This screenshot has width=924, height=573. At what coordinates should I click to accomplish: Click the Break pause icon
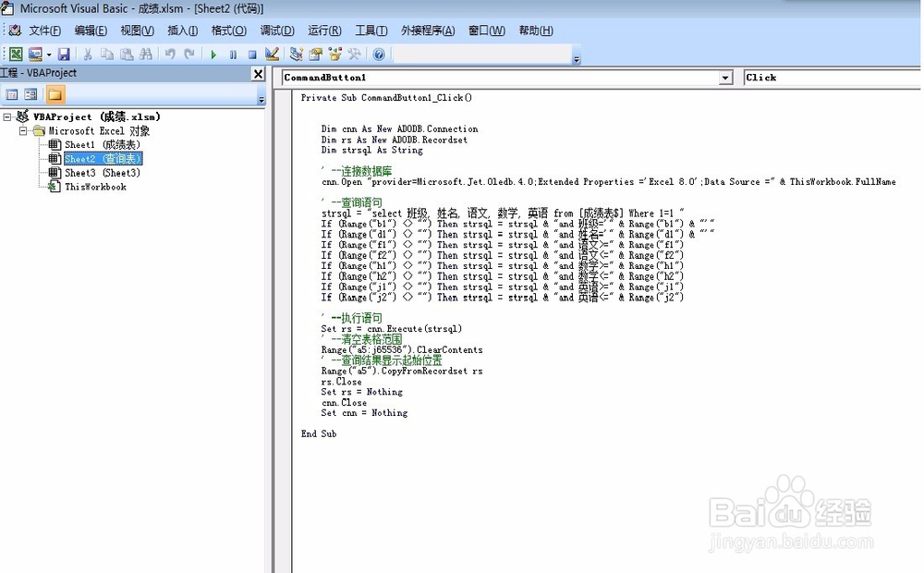[234, 55]
